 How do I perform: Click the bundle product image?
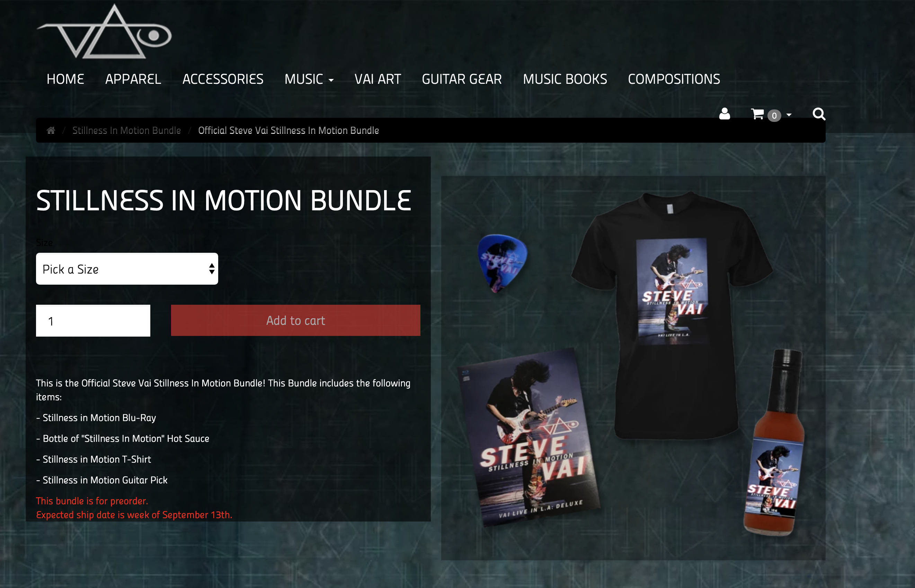pyautogui.click(x=633, y=368)
